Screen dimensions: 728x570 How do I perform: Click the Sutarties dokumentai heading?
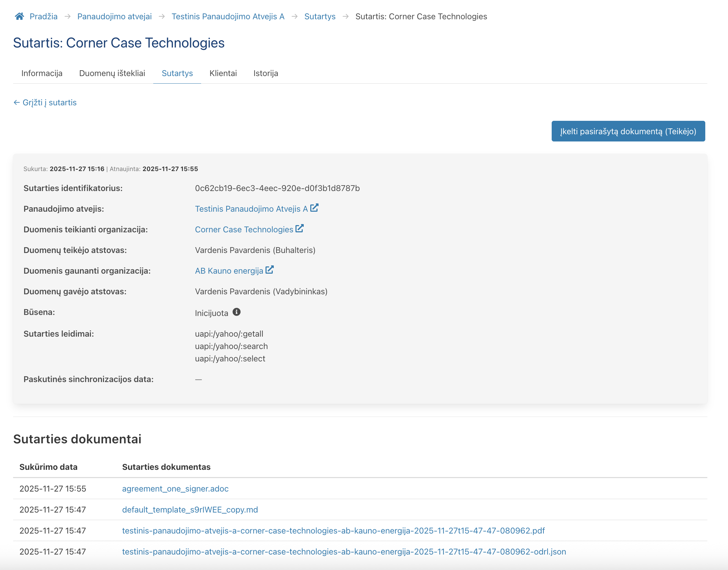point(77,439)
